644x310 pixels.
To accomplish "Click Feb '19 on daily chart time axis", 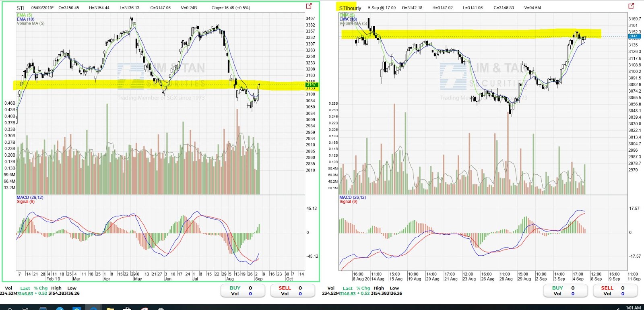I will (x=53, y=279).
